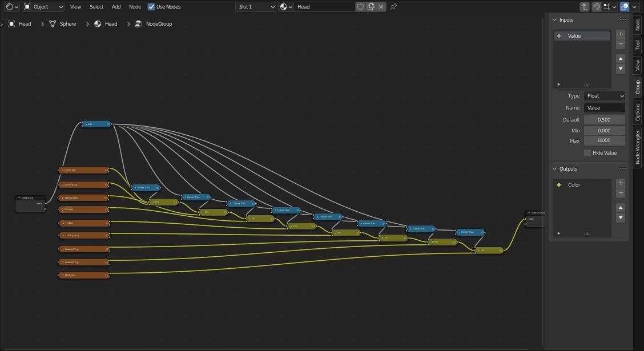Click the Head object breadcrumb icon
Image resolution: width=644 pixels, height=351 pixels.
tap(11, 24)
